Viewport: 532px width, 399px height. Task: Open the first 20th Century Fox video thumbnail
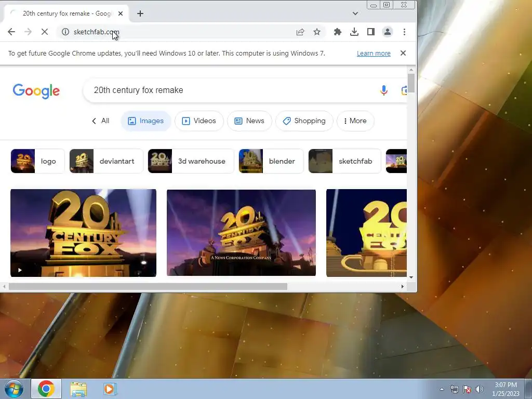[84, 233]
